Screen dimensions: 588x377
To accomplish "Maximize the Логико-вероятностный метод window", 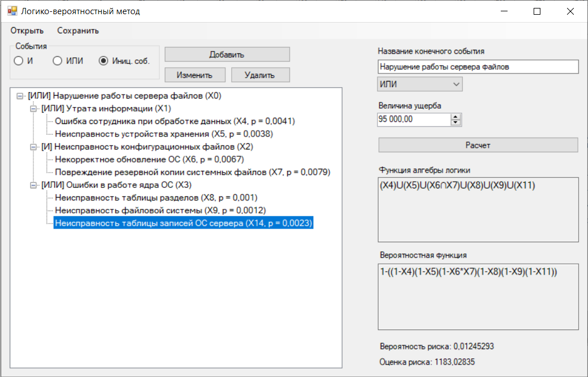I will [537, 11].
